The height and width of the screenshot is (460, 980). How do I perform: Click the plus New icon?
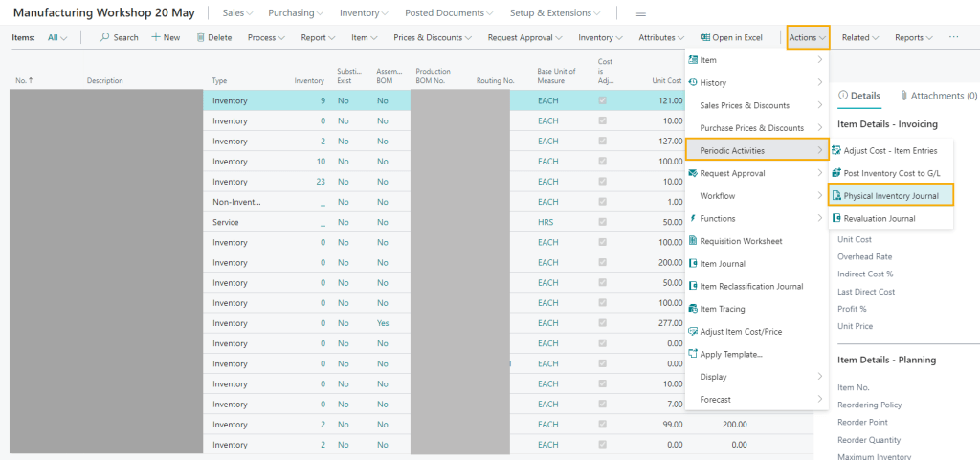click(x=156, y=37)
